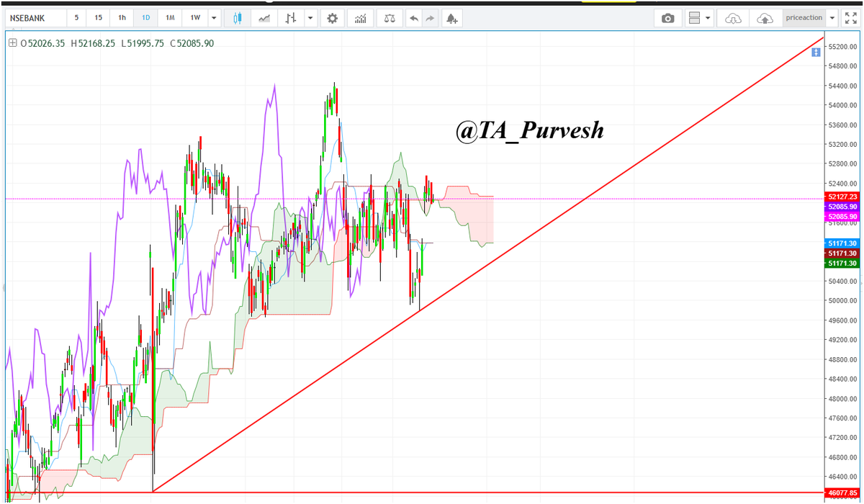Open the timeframe interval dropdown arrow
Viewport: 864px width, 504px height.
pyautogui.click(x=215, y=18)
